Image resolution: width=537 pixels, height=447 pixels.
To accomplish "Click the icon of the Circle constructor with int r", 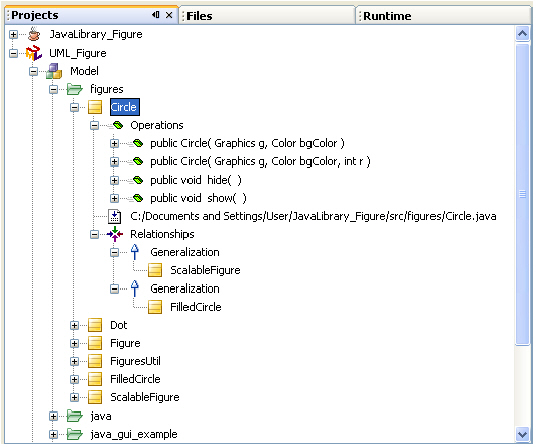I will click(135, 161).
